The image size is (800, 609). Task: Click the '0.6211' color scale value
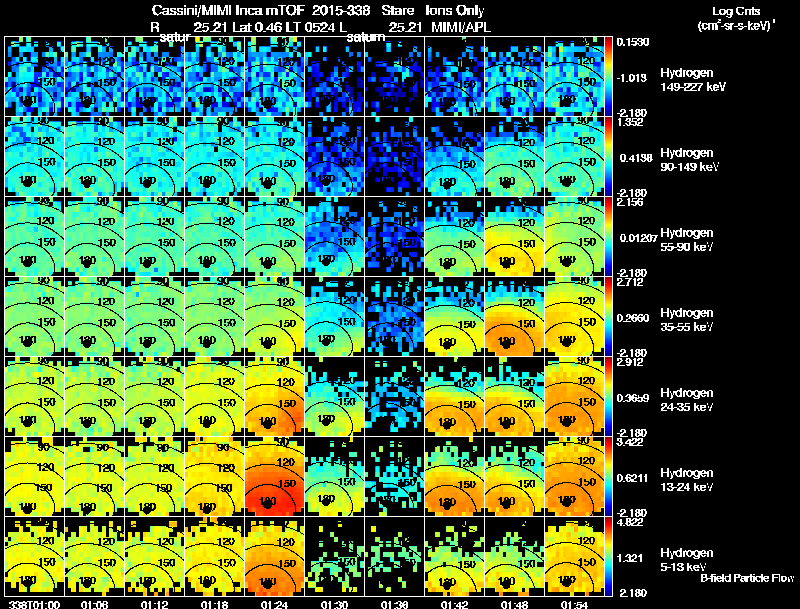633,478
